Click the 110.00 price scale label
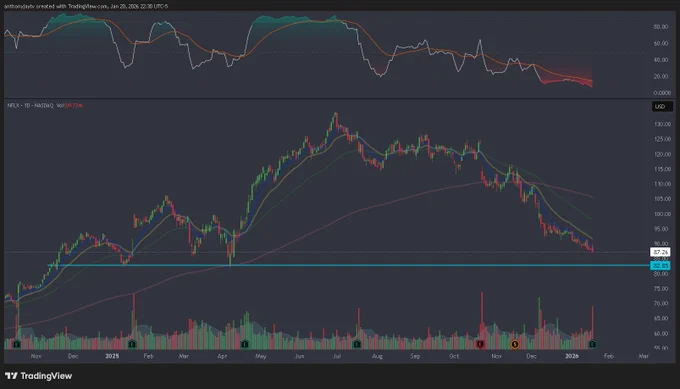Screen dimensions: 680x389 (x=662, y=184)
